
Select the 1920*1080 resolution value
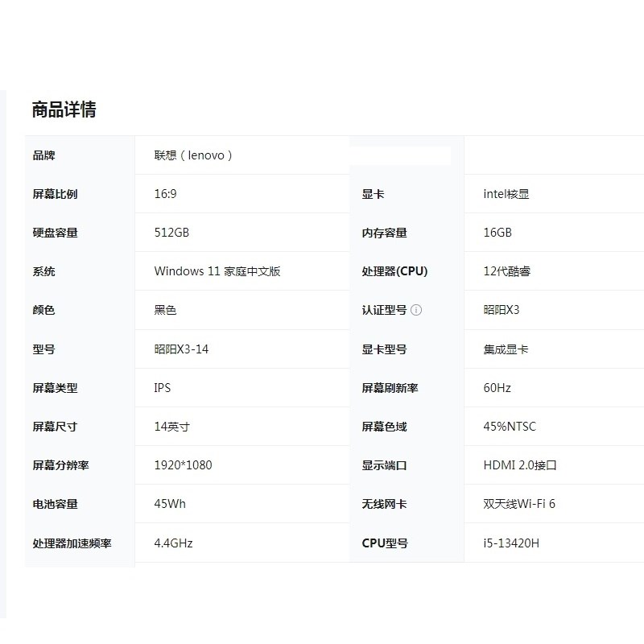[x=184, y=465]
